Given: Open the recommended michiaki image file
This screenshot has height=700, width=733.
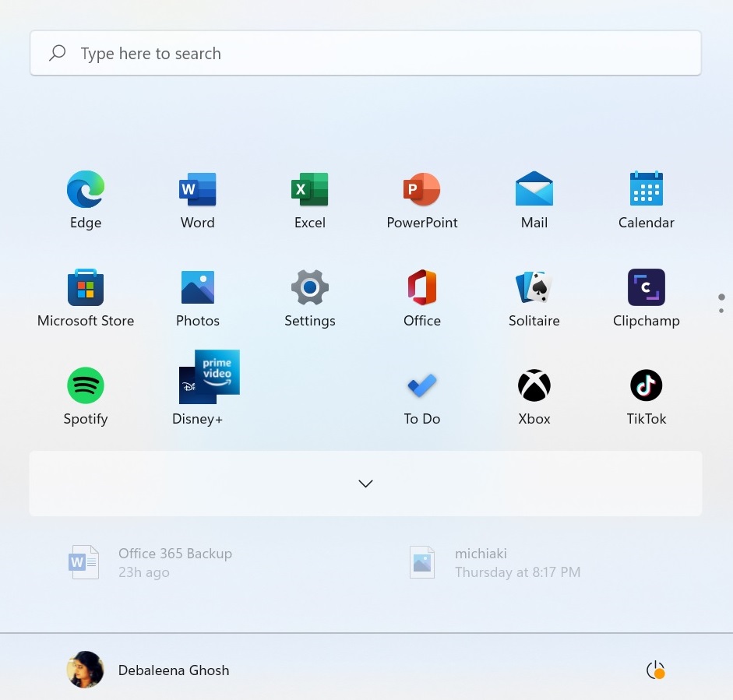Looking at the screenshot, I should pos(495,563).
